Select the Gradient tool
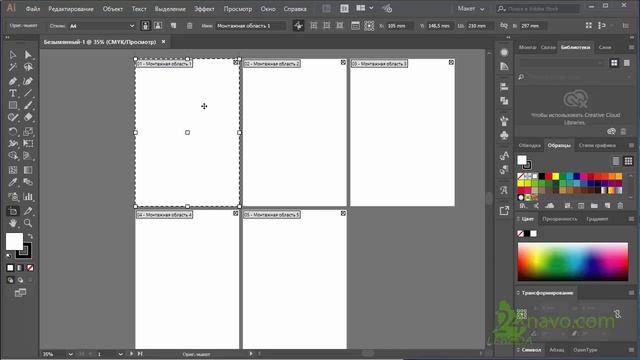This screenshot has width=640, height=360. [x=28, y=170]
